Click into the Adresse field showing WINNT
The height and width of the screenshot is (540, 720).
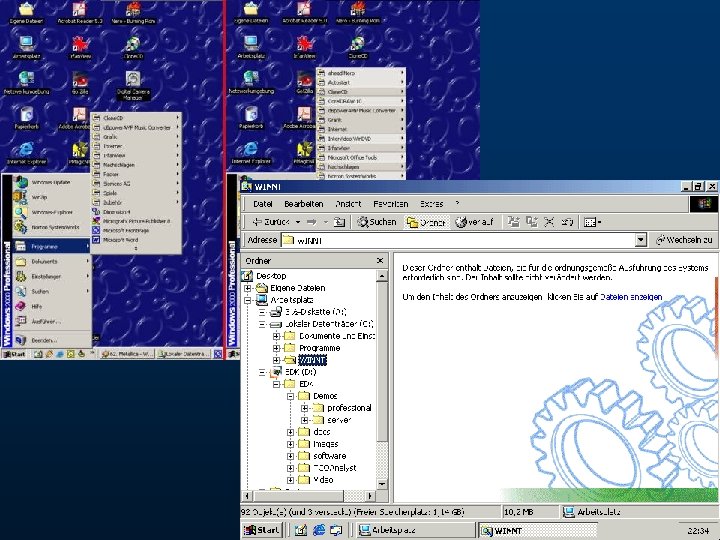[458, 240]
